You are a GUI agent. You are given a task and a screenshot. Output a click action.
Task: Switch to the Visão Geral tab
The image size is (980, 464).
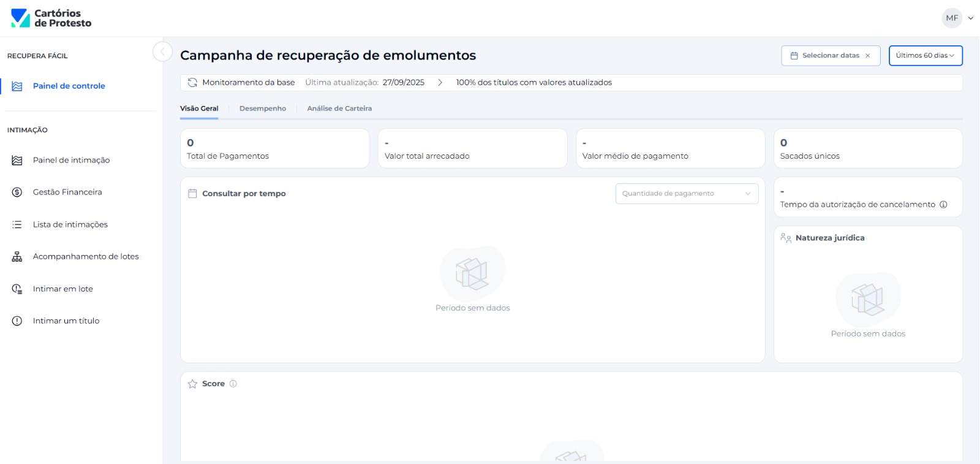click(x=199, y=108)
